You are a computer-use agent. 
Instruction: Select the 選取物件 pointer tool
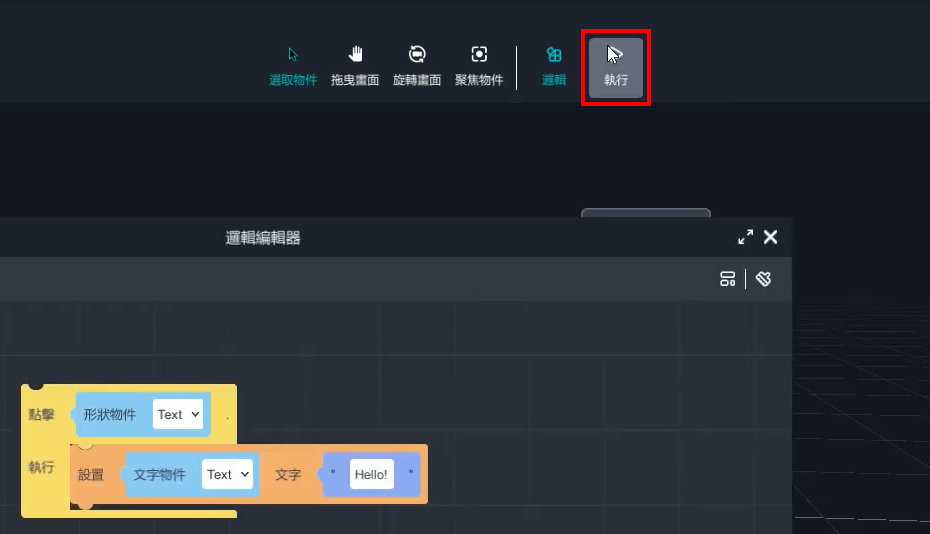293,66
